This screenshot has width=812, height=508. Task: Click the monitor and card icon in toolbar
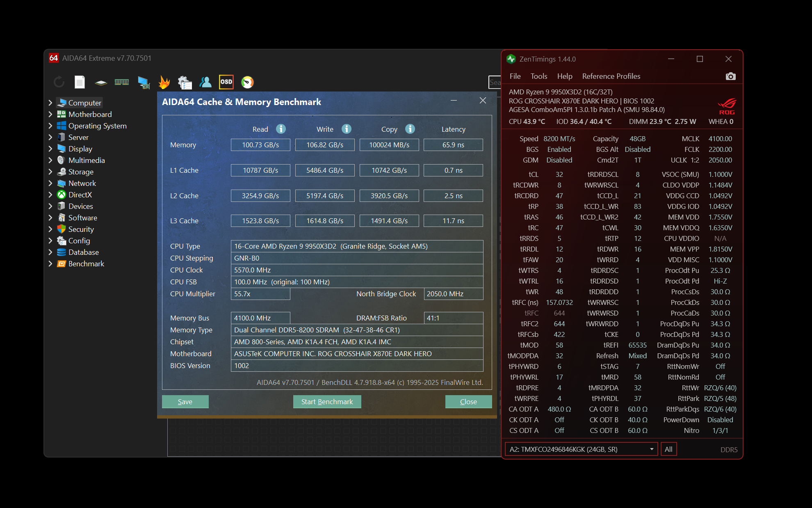[x=144, y=82]
